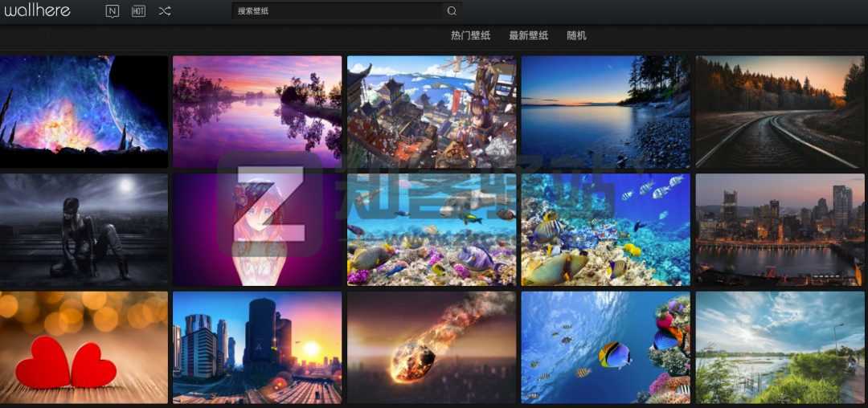
Task: Open the 热门壁纸 tab
Action: pos(470,36)
